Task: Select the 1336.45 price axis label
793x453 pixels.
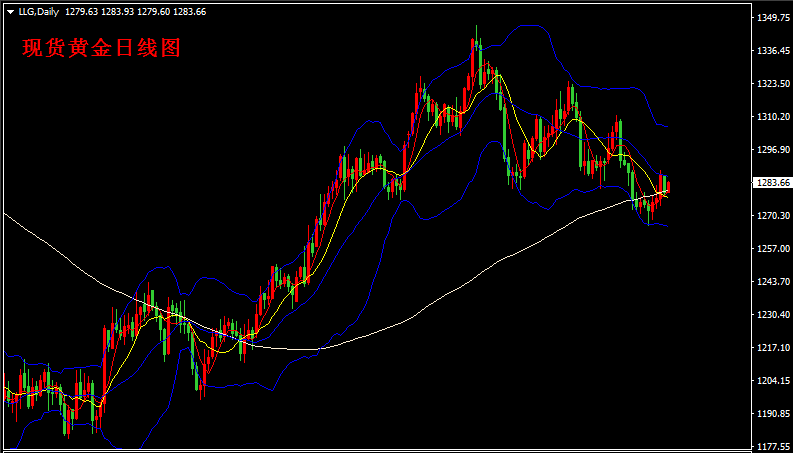Action: click(773, 51)
